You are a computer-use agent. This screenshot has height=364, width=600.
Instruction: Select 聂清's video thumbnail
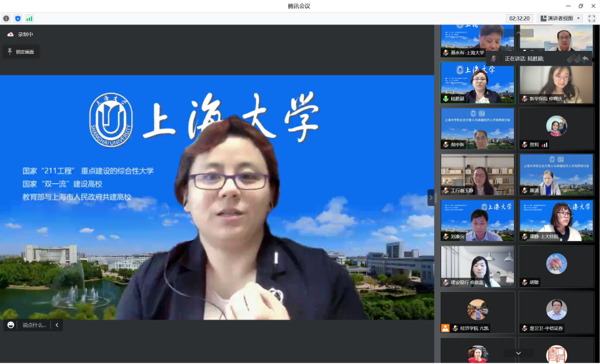point(557,174)
